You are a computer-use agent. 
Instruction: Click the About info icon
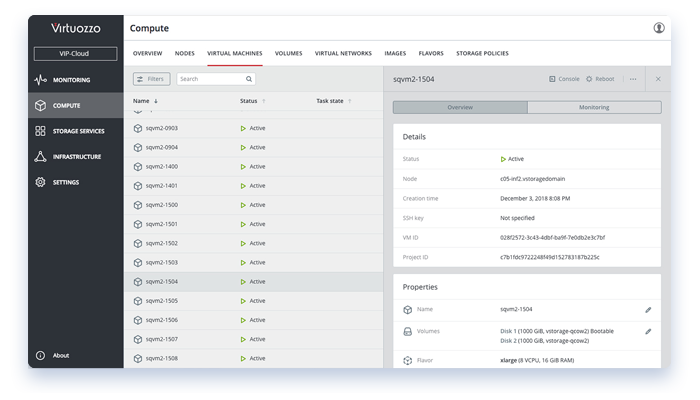tap(40, 355)
